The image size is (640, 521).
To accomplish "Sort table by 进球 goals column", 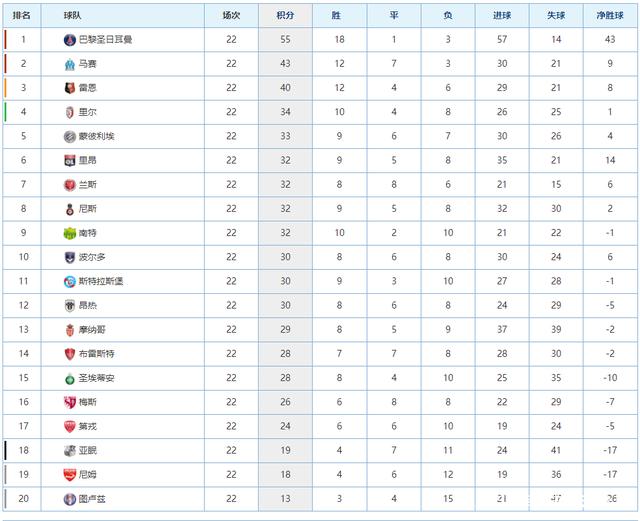I will 502,16.
